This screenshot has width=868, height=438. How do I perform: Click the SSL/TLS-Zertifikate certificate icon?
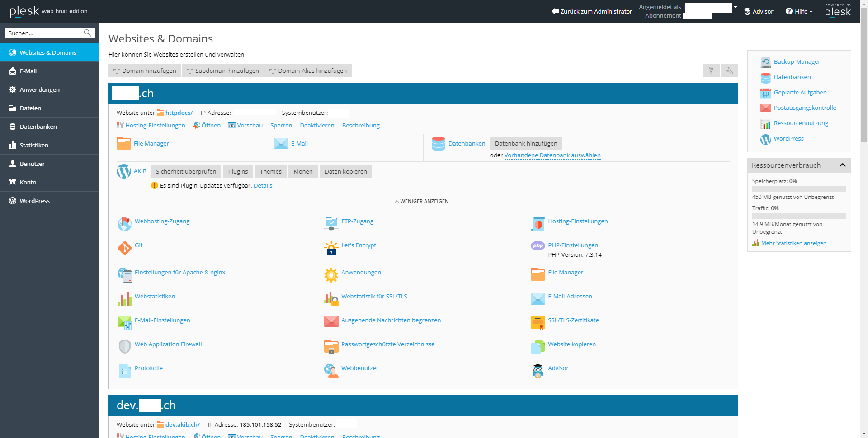tap(538, 323)
